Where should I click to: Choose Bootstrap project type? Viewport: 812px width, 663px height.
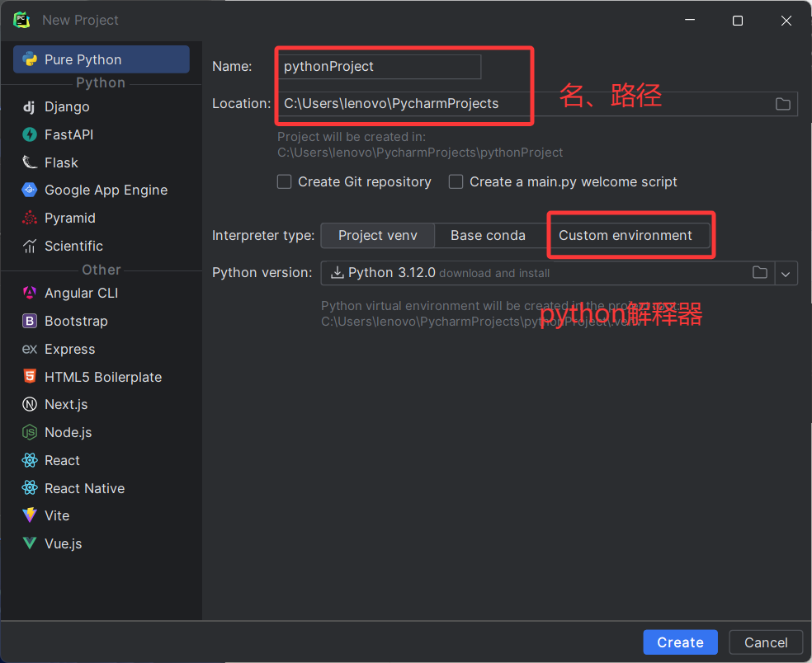point(101,321)
